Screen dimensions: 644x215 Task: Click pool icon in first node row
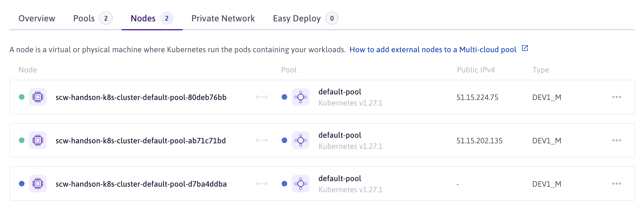coord(301,97)
